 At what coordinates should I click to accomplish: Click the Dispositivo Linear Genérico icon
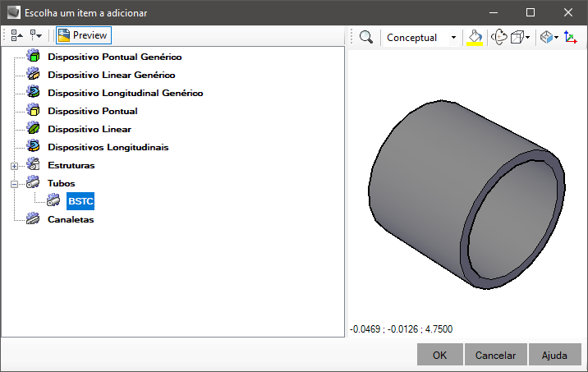pyautogui.click(x=34, y=74)
